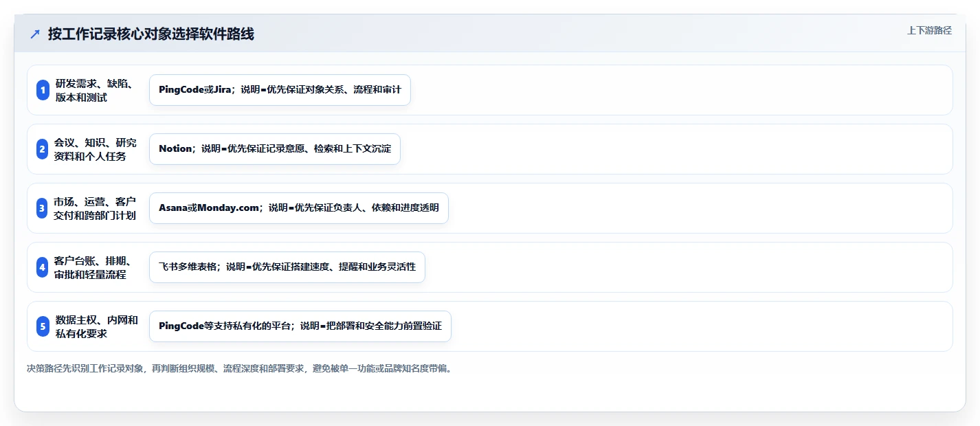The image size is (980, 426).
Task: Click step badge number 5
Action: click(x=43, y=326)
